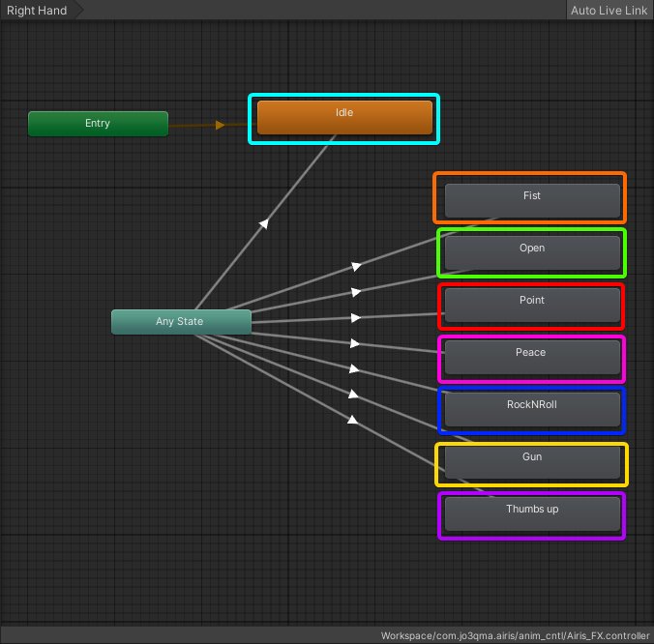
Task: Toggle the Auto Live Link button
Action: (x=609, y=11)
